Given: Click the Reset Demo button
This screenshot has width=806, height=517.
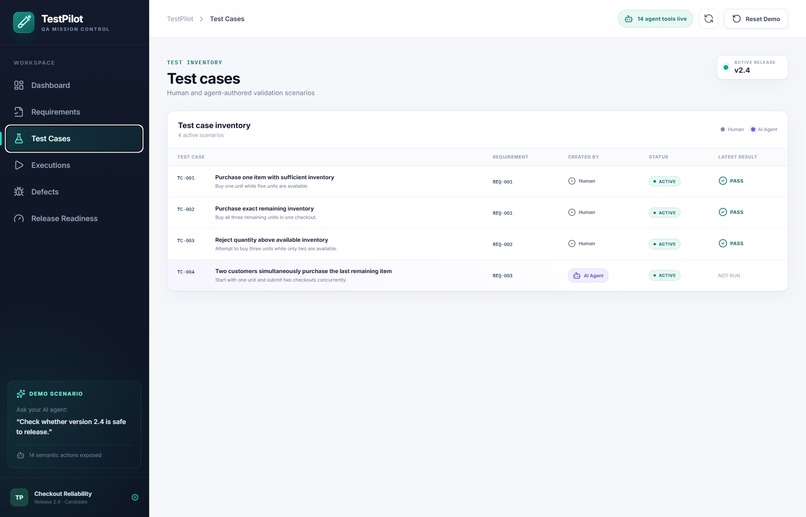Looking at the screenshot, I should click(756, 19).
